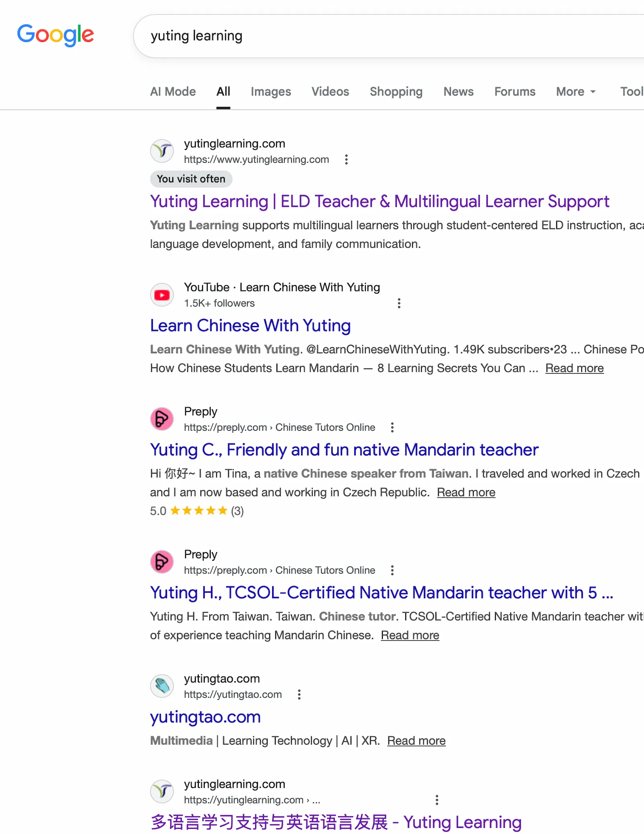This screenshot has height=834, width=644.
Task: Open the Chinese-titled Yuting Learning link
Action: (336, 822)
